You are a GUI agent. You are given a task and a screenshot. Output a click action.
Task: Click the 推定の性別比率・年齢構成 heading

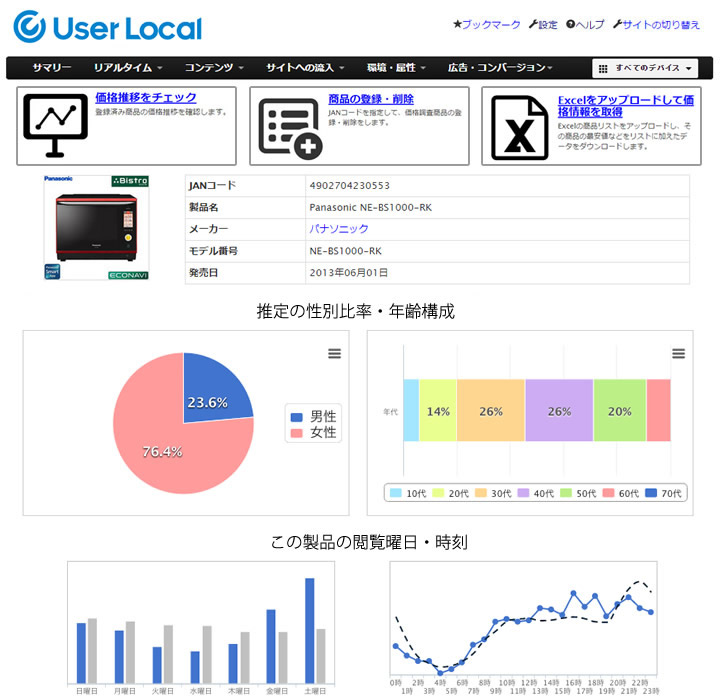(355, 311)
